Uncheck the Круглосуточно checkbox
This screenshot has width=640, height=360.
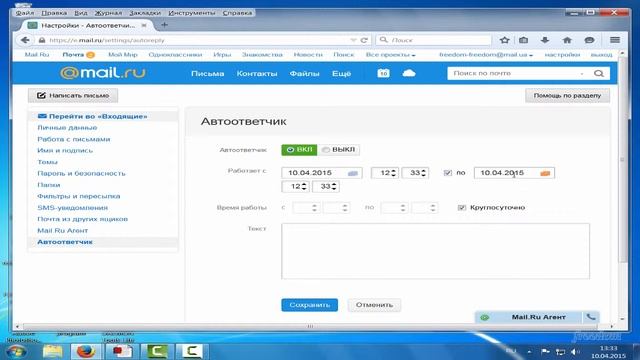pos(462,208)
